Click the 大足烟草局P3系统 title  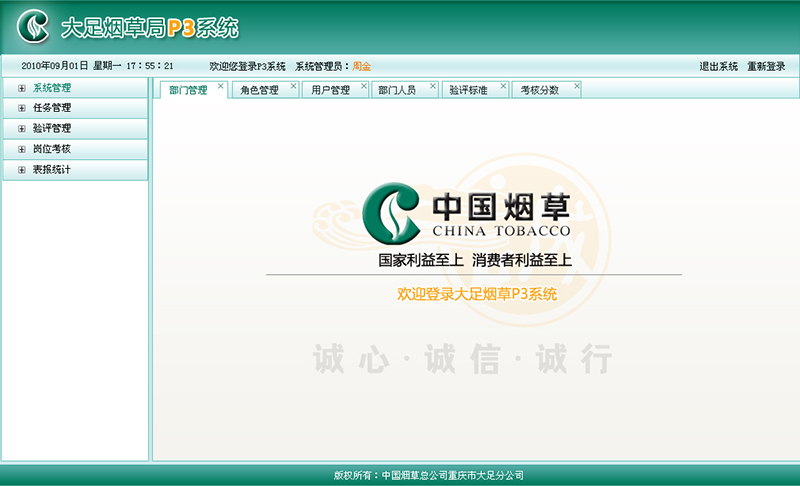click(149, 28)
